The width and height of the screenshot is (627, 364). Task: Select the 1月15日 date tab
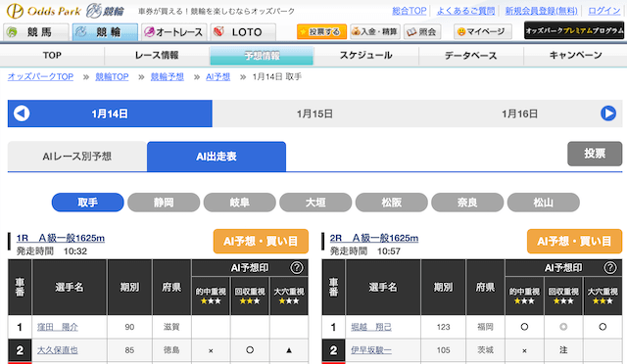pyautogui.click(x=314, y=114)
